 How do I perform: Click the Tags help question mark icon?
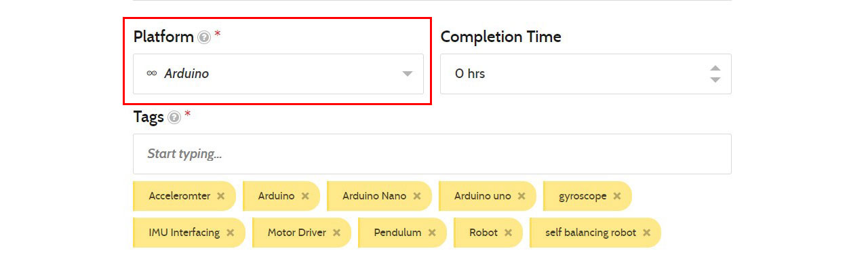point(174,117)
